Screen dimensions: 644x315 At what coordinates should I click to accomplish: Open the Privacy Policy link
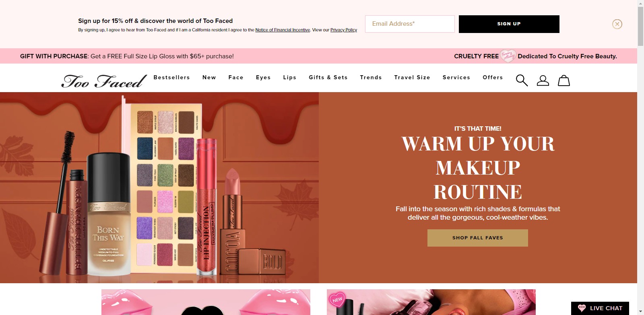click(x=343, y=30)
